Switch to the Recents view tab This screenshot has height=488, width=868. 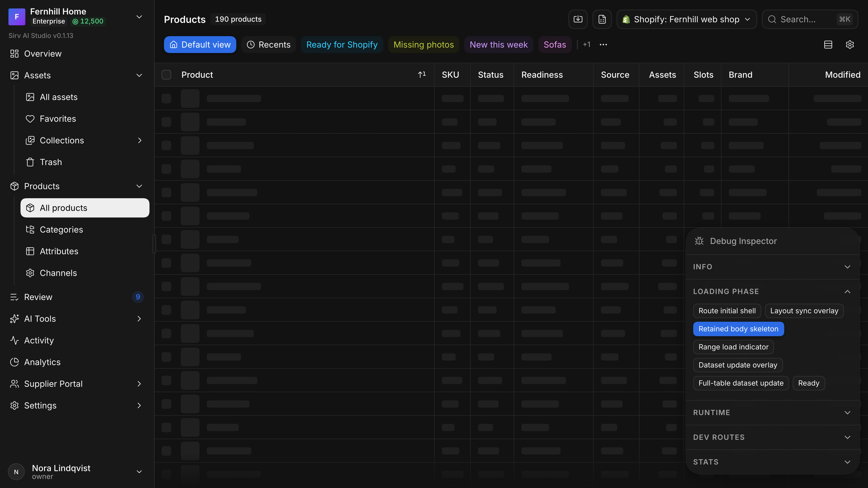(x=269, y=44)
